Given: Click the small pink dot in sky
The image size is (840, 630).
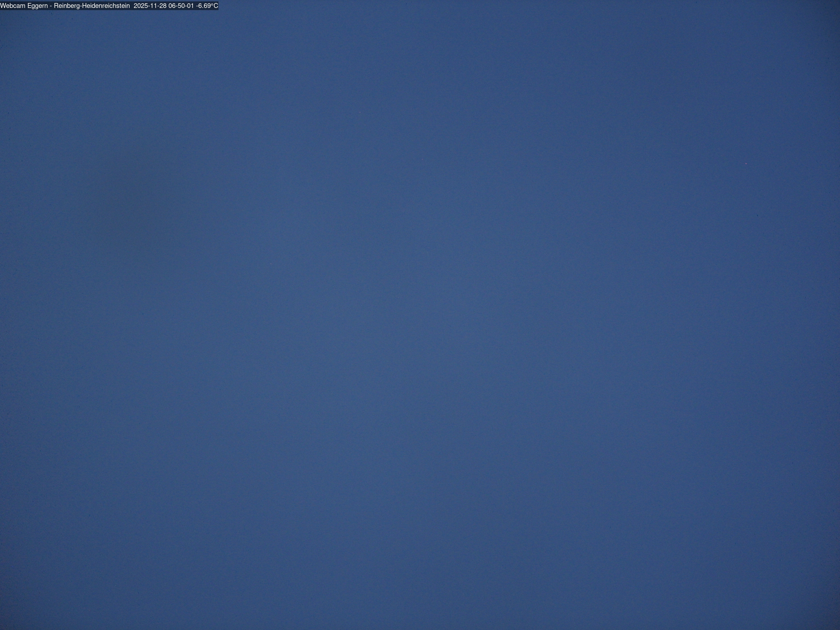Looking at the screenshot, I should [x=746, y=164].
